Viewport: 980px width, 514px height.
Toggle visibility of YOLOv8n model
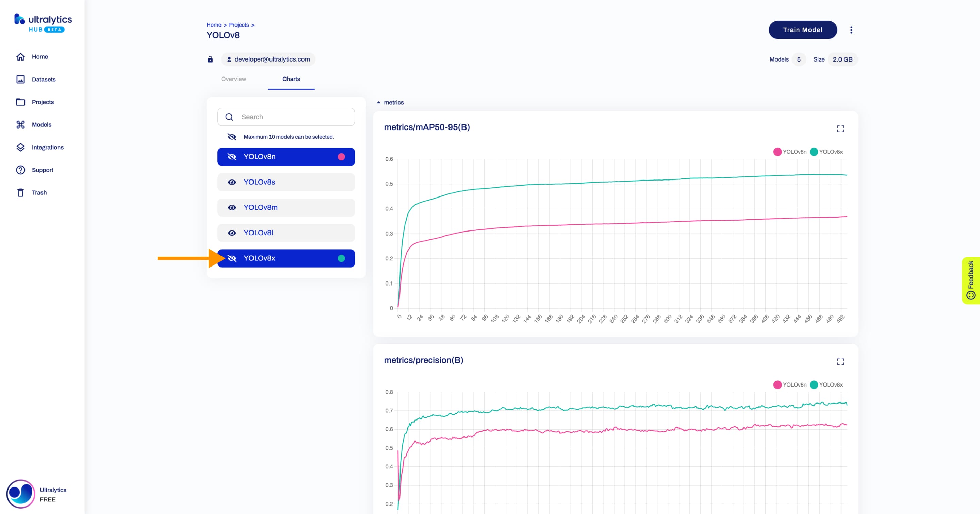tap(232, 157)
